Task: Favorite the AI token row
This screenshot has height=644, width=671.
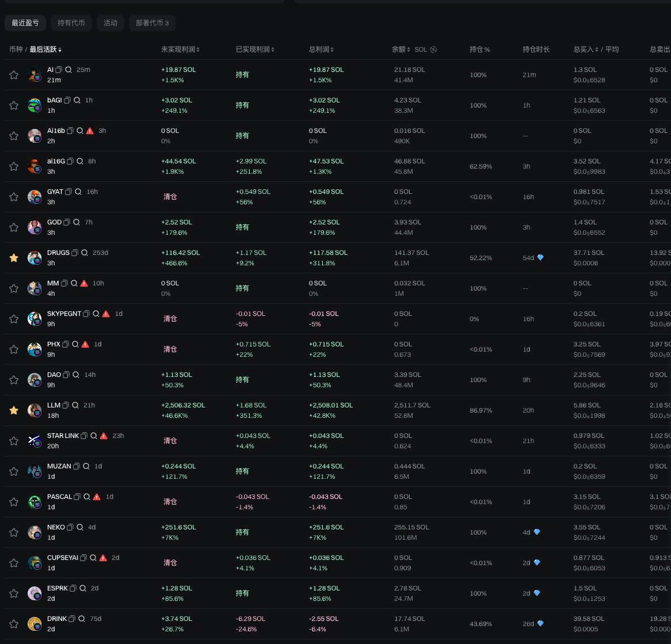Action: [x=14, y=75]
